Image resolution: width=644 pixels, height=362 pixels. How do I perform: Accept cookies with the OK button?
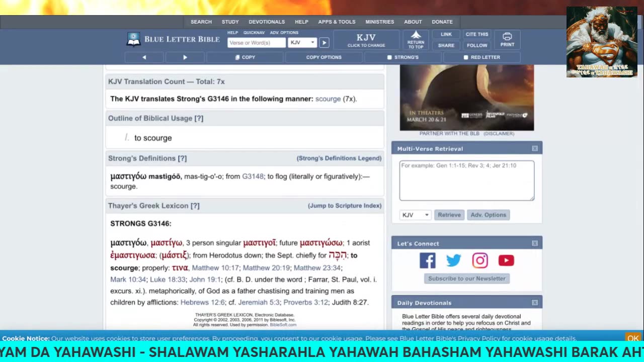click(x=633, y=338)
